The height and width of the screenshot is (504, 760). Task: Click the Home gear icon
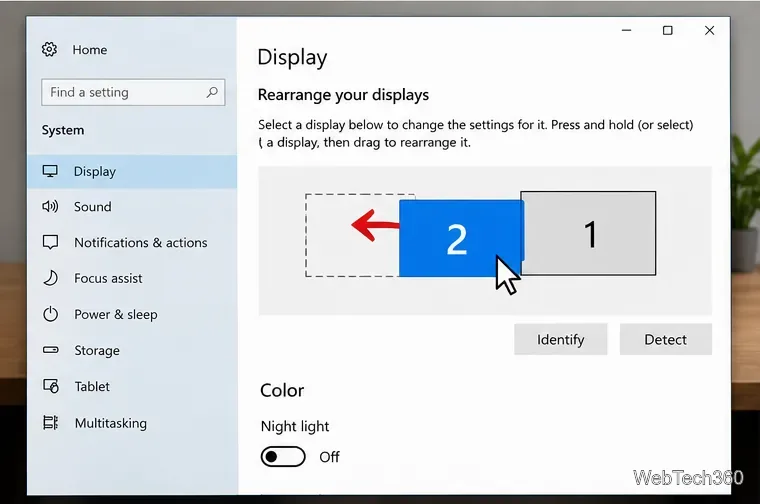(x=49, y=49)
